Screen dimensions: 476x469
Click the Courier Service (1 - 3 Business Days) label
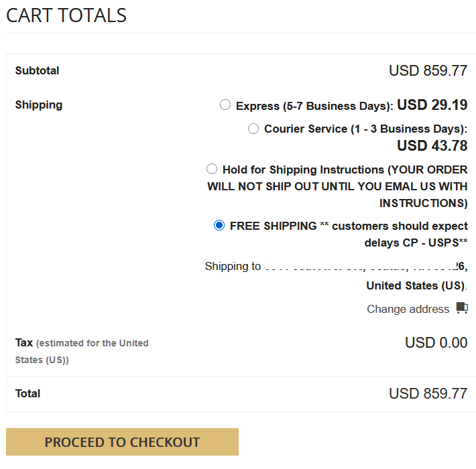pyautogui.click(x=365, y=129)
